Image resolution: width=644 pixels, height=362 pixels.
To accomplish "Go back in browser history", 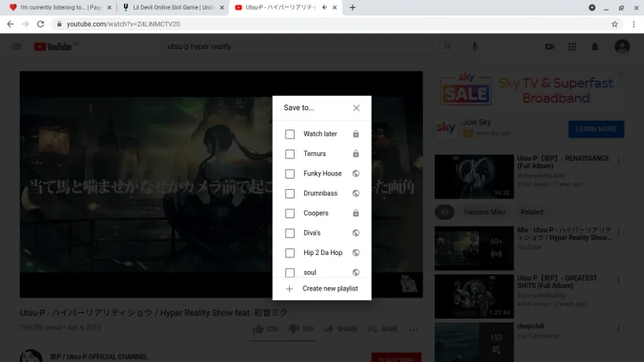I will coord(10,24).
